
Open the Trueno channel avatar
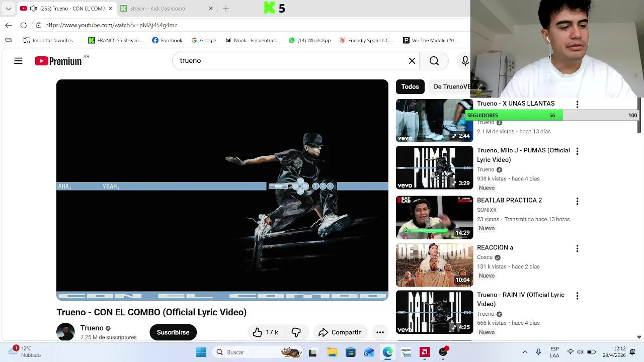pos(65,332)
